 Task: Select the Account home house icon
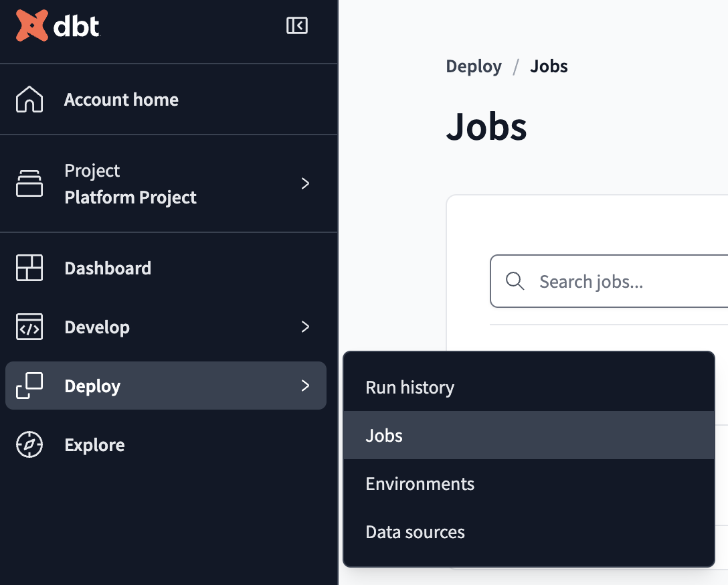(x=29, y=99)
